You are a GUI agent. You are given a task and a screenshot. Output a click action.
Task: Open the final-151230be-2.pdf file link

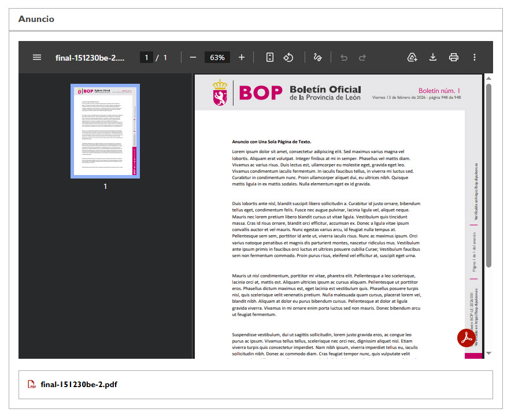(79, 384)
